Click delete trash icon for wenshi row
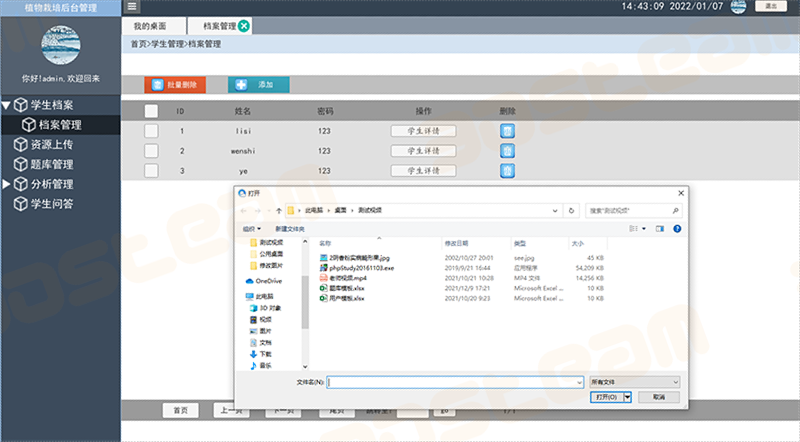This screenshot has width=800, height=442. (507, 151)
